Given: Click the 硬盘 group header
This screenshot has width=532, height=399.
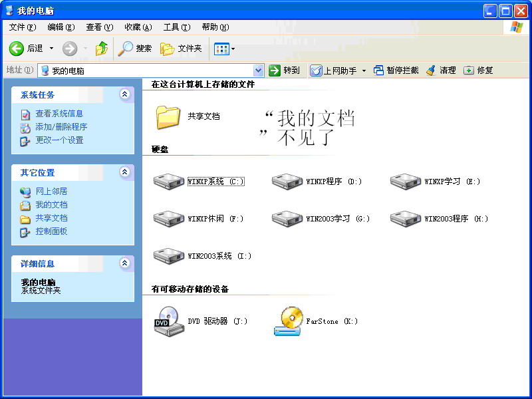Looking at the screenshot, I should coord(160,149).
